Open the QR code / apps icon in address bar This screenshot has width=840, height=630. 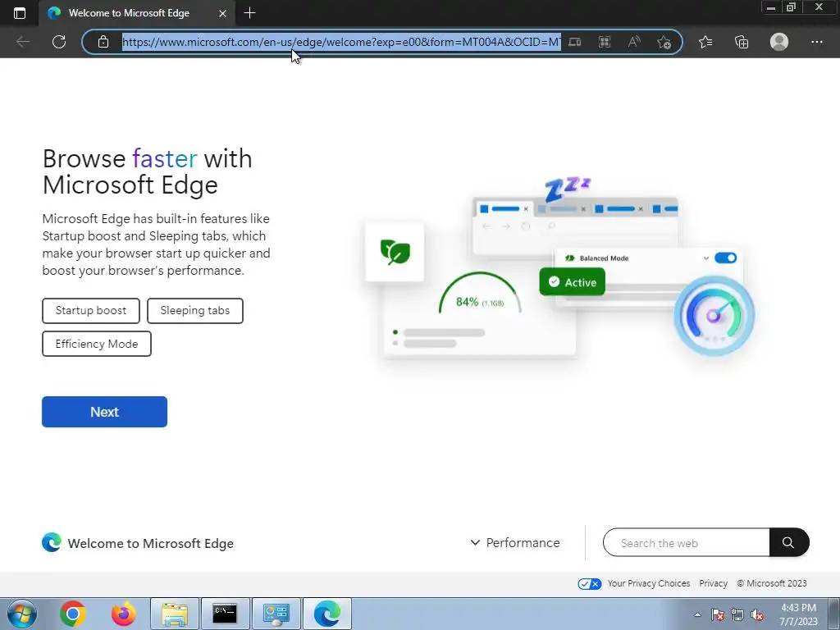click(605, 42)
